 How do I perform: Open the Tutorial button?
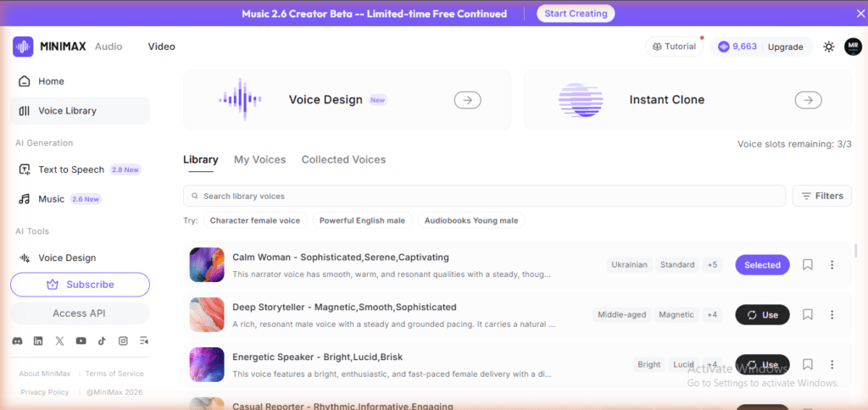click(x=674, y=47)
